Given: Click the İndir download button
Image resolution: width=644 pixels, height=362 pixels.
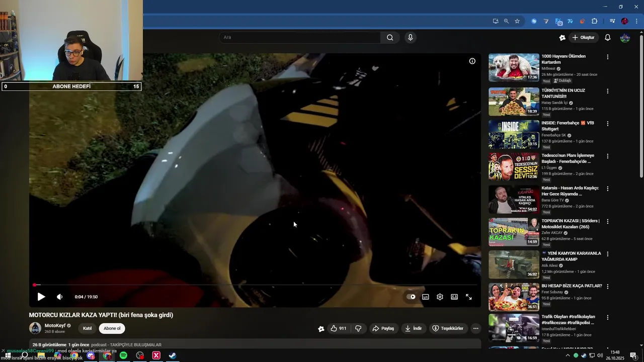Looking at the screenshot, I should point(413,328).
